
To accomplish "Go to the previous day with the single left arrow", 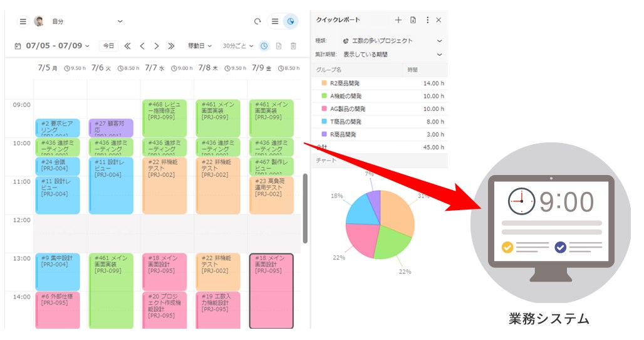I will (x=142, y=46).
